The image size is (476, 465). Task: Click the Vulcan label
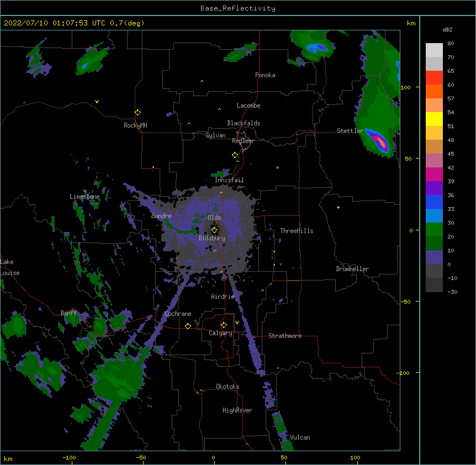pos(300,437)
